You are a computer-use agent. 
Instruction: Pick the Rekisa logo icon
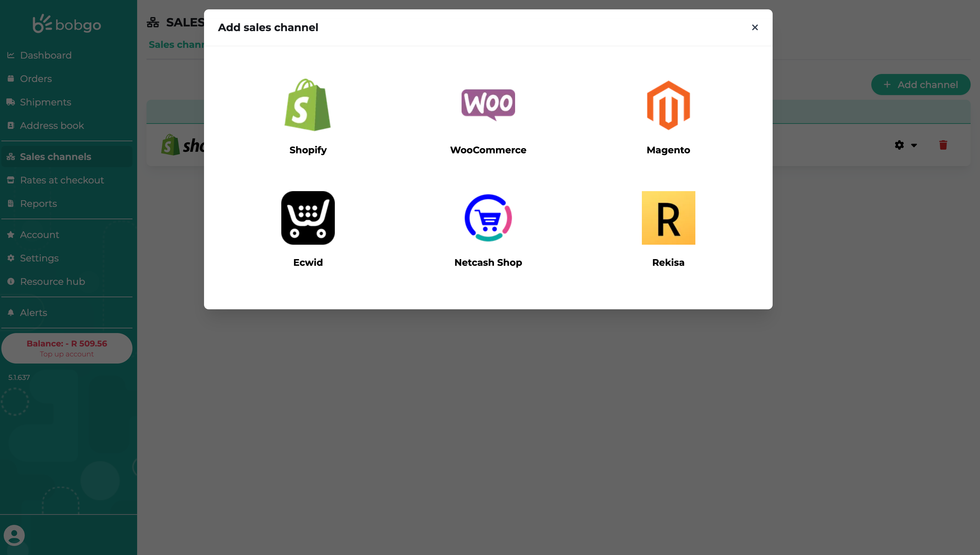click(668, 218)
